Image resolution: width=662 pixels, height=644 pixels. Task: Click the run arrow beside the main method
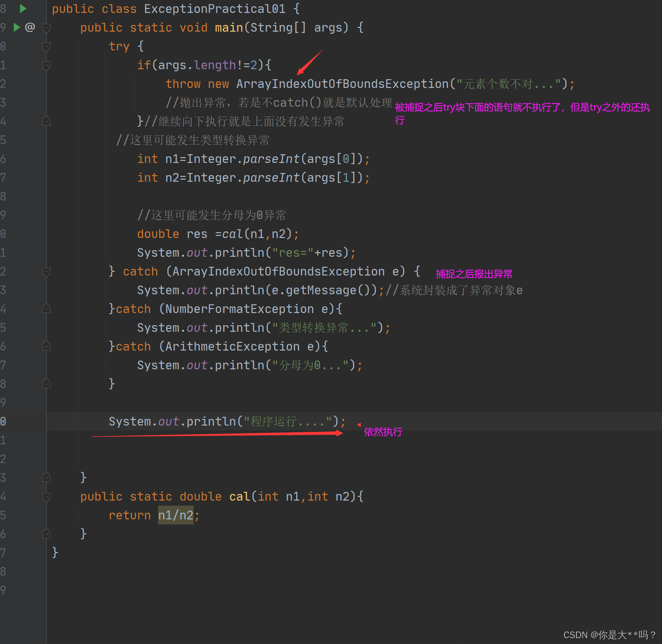tap(17, 27)
